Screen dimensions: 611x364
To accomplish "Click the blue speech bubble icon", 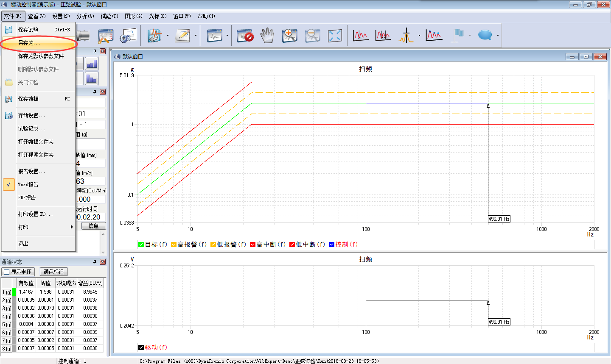I will (485, 36).
